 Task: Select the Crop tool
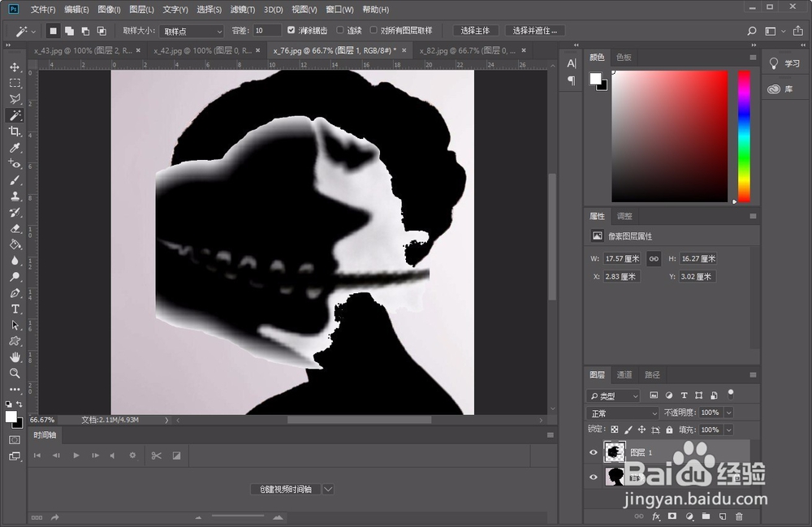coord(14,132)
